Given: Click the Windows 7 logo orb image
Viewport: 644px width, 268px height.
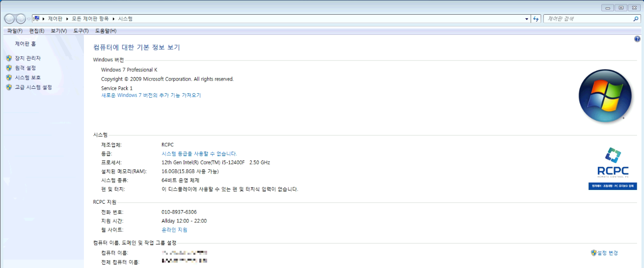Looking at the screenshot, I should 605,96.
